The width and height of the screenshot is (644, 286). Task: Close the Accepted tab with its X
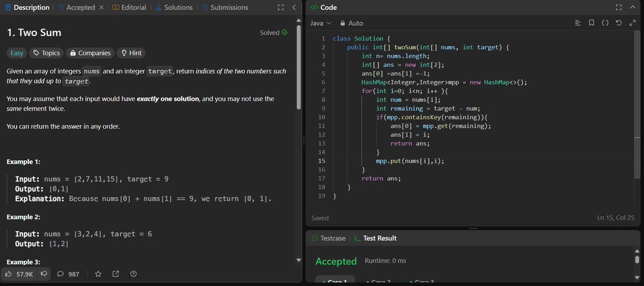(101, 8)
